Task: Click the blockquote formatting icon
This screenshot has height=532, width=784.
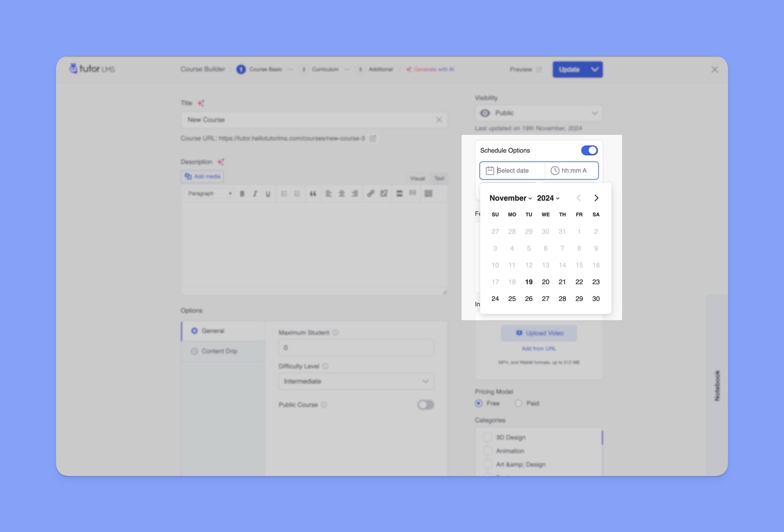Action: coord(311,194)
